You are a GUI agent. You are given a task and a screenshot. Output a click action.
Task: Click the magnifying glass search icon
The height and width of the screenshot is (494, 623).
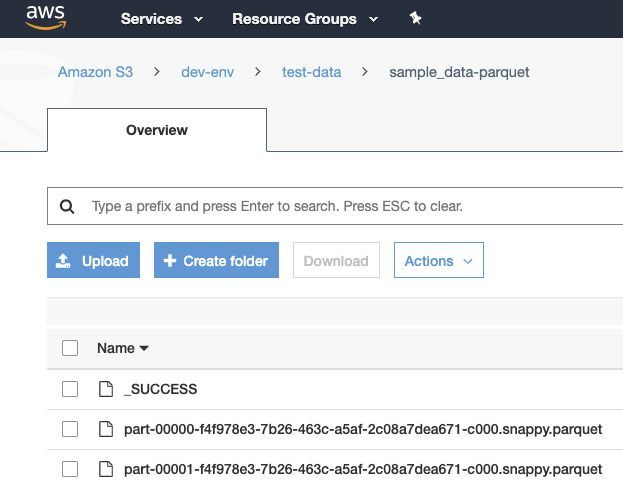67,207
